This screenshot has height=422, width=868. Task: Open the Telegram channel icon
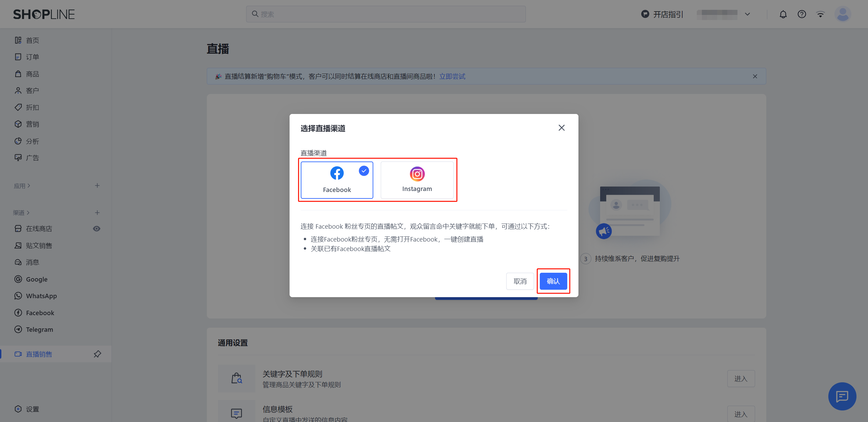click(18, 329)
